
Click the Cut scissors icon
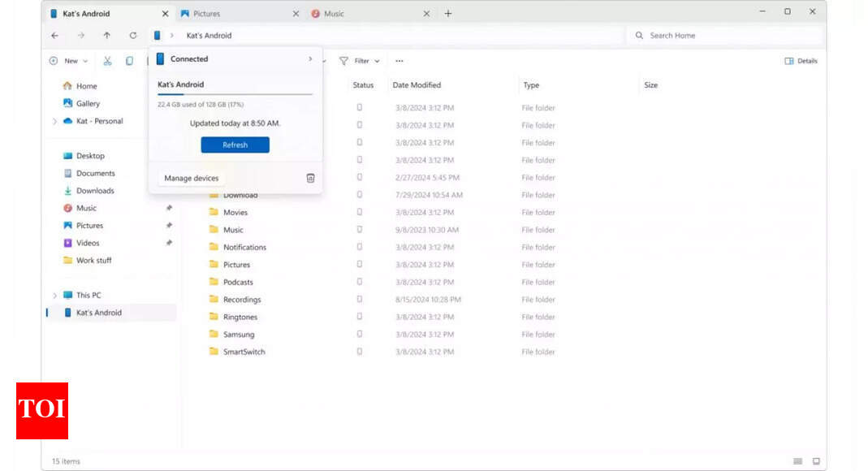click(x=107, y=61)
